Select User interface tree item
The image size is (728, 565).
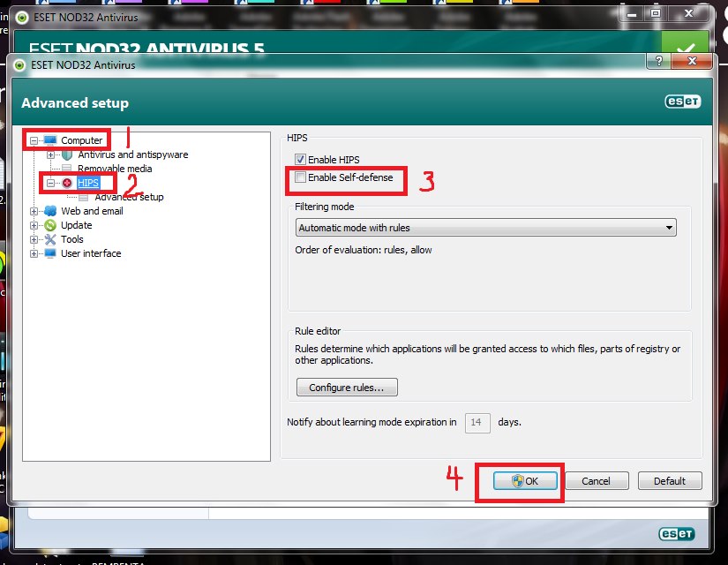click(x=91, y=253)
